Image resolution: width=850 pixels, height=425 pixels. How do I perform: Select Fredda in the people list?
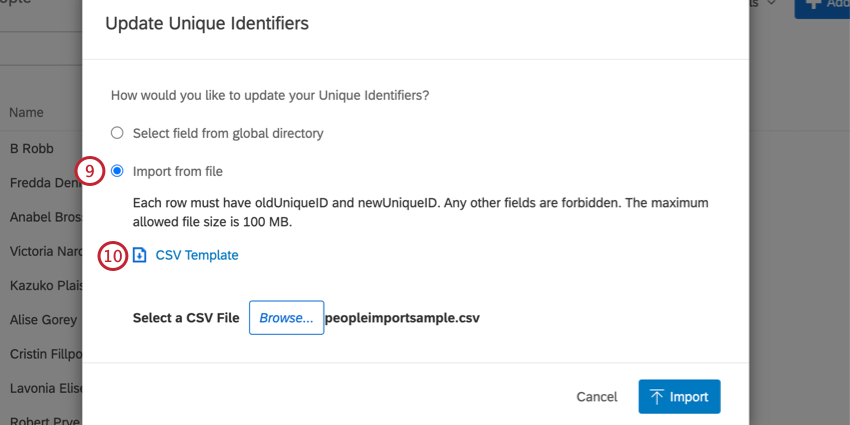coord(40,183)
